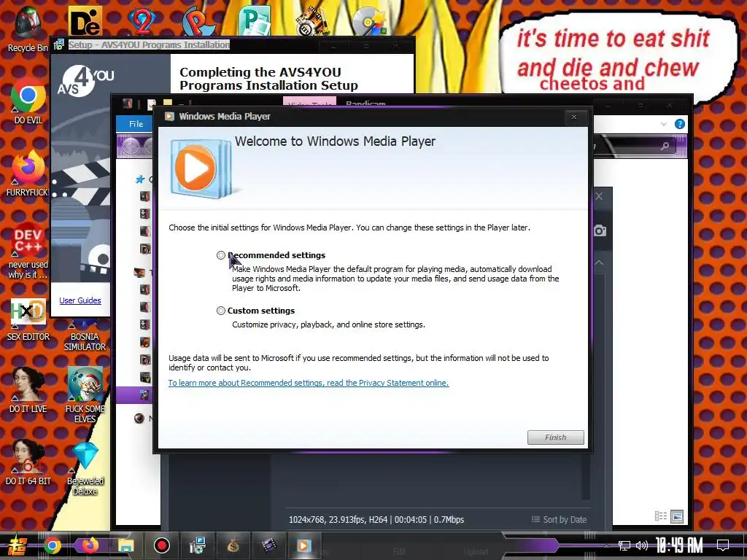Viewport: 747px width, 560px height.
Task: Open the orange P swoosh desktop shortcut
Action: 198,21
